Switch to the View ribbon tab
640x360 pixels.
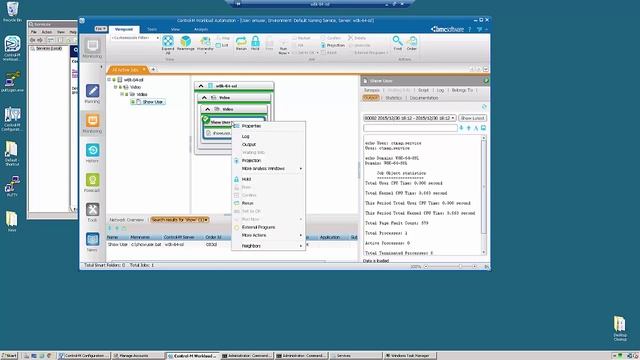175,29
